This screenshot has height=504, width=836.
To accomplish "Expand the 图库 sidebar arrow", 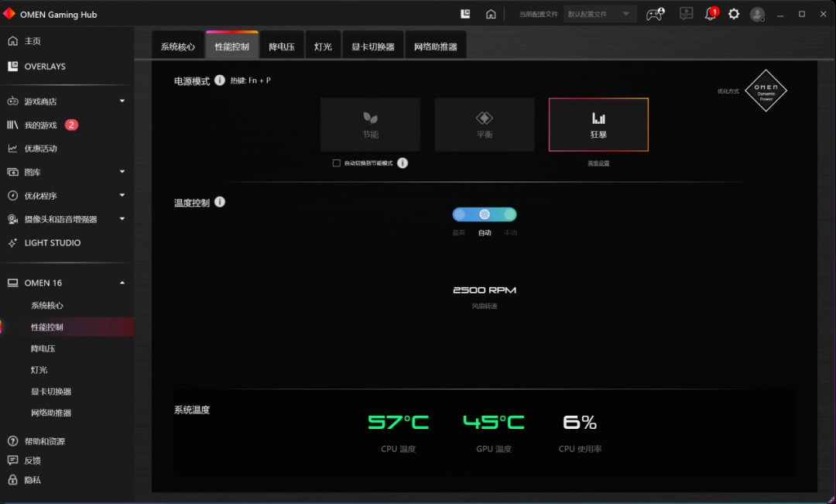I will click(122, 172).
